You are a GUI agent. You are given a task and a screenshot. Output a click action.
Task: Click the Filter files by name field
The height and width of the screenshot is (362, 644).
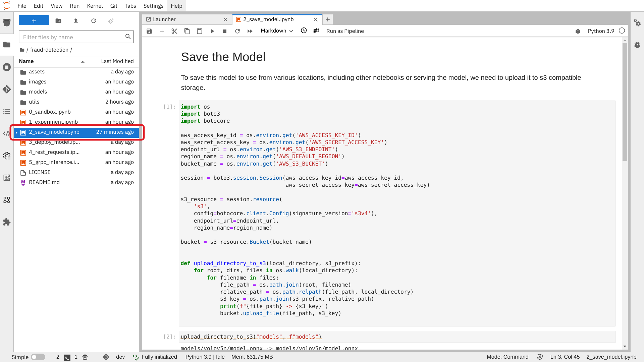tap(72, 37)
